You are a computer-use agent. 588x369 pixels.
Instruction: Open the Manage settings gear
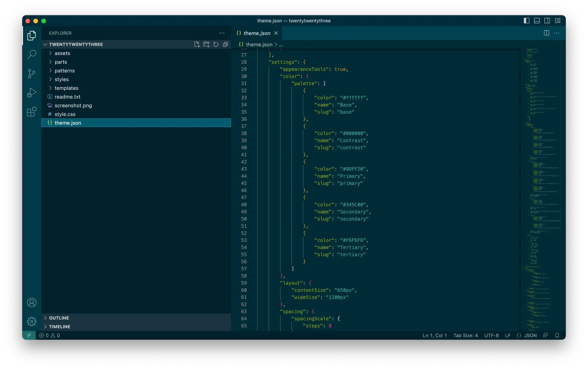32,321
